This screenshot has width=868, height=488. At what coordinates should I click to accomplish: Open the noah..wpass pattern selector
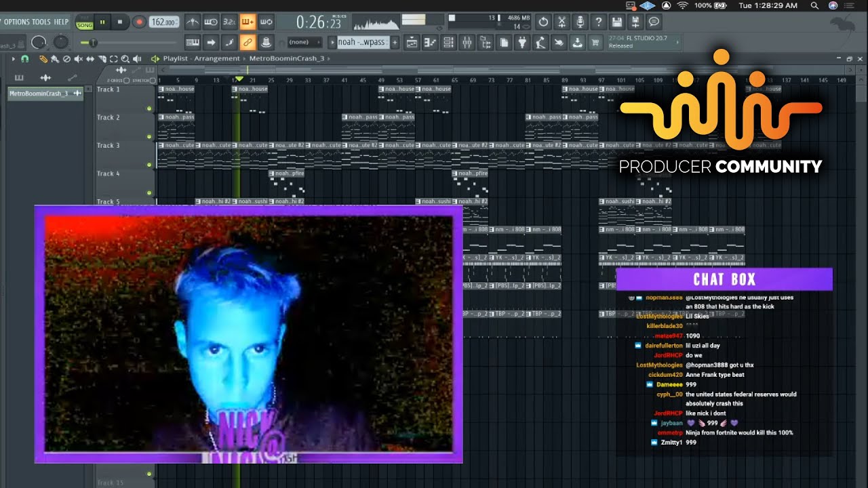(363, 42)
